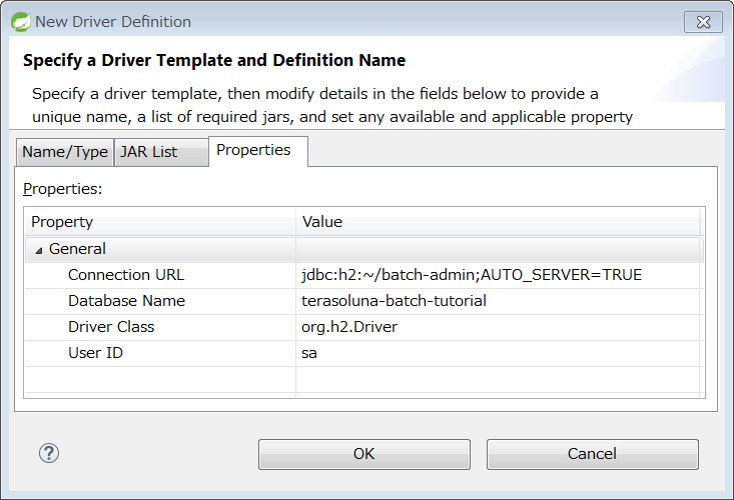Switch to the JAR List tab
Viewport: 734px width, 500px height.
click(x=161, y=152)
